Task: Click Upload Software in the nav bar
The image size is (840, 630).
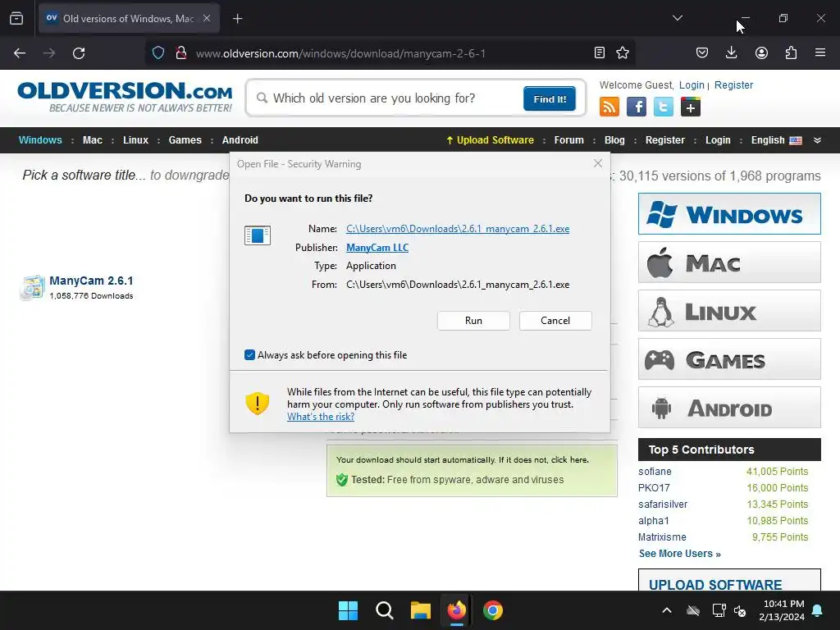Action: [x=491, y=139]
